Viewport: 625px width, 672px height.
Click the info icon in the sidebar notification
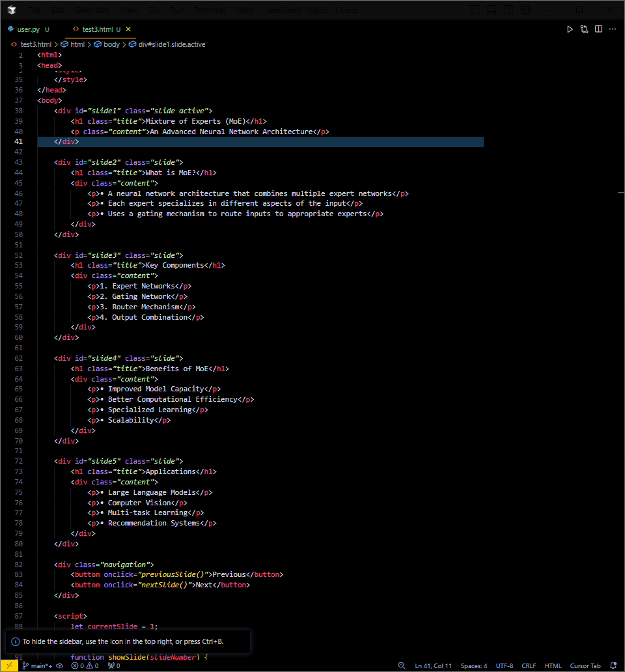point(16,641)
